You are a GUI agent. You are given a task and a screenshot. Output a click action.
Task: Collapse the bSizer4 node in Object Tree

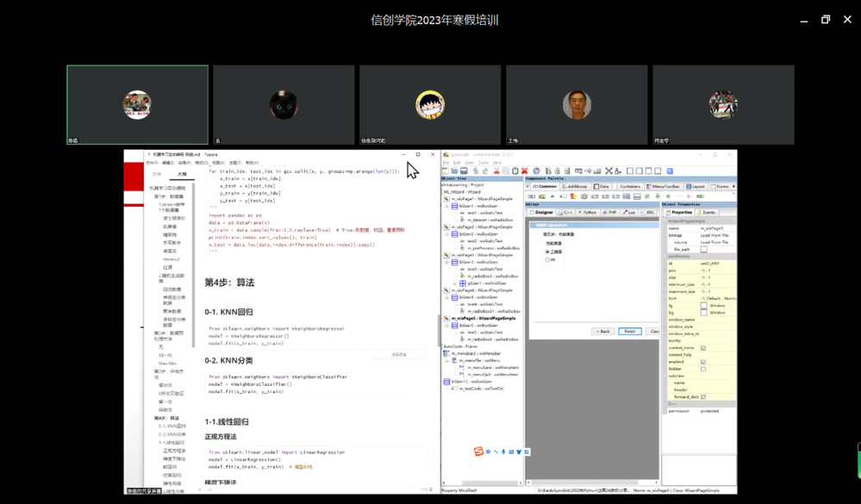[x=447, y=297]
